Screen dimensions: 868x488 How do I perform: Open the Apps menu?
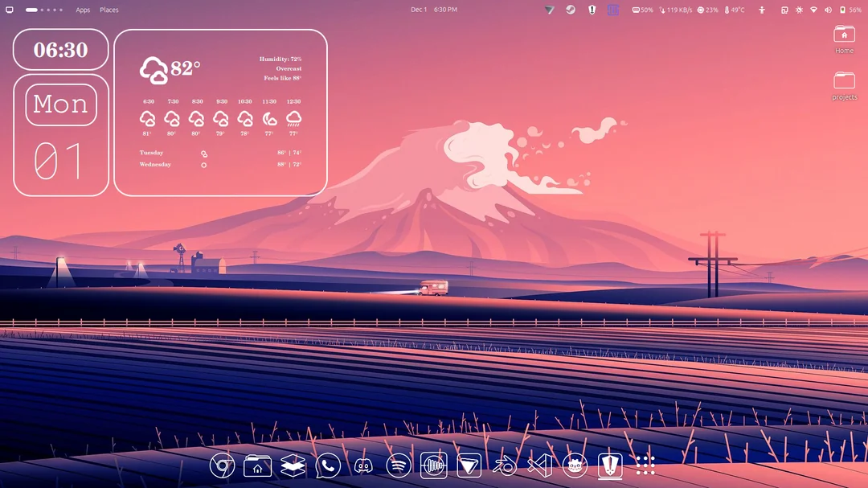pos(83,10)
